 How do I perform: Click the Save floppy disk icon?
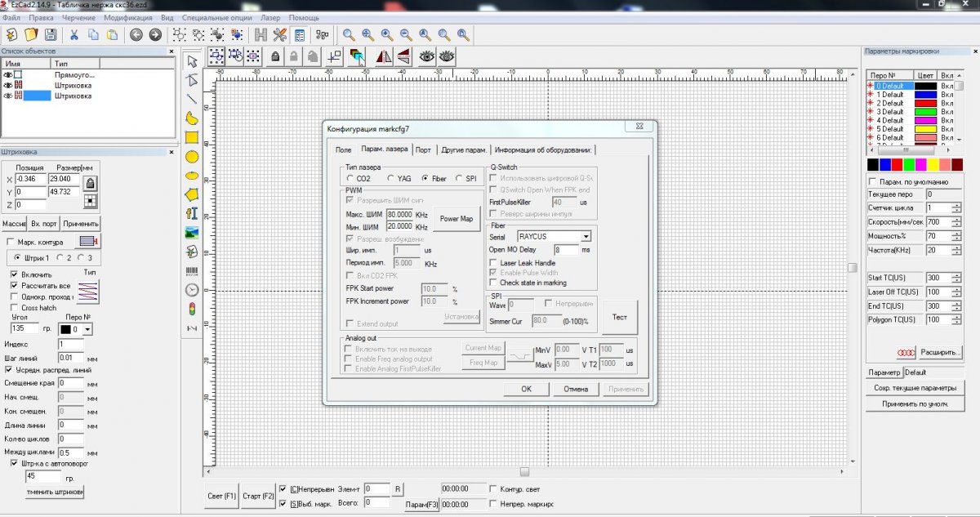coord(51,34)
